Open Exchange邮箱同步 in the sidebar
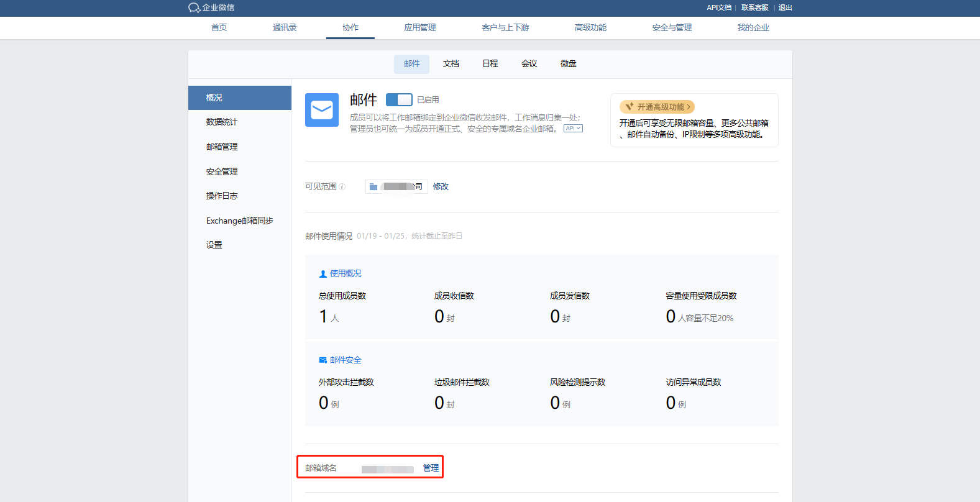This screenshot has height=502, width=980. [x=239, y=221]
